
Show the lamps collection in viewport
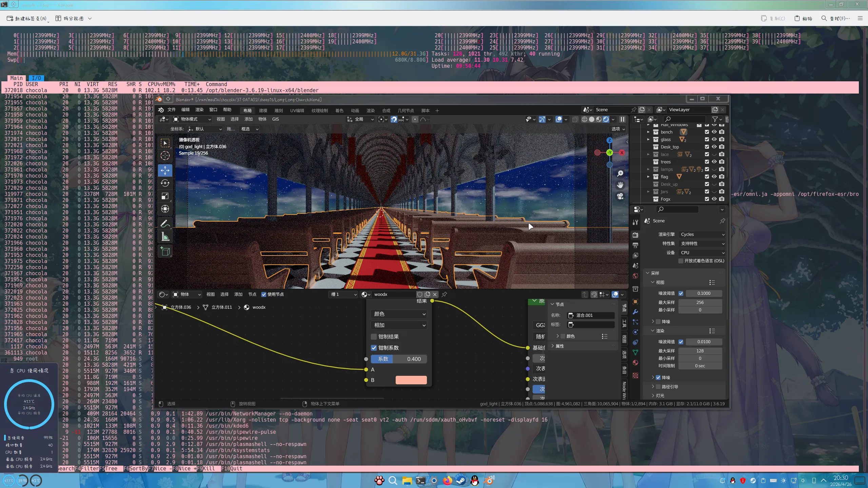(714, 169)
